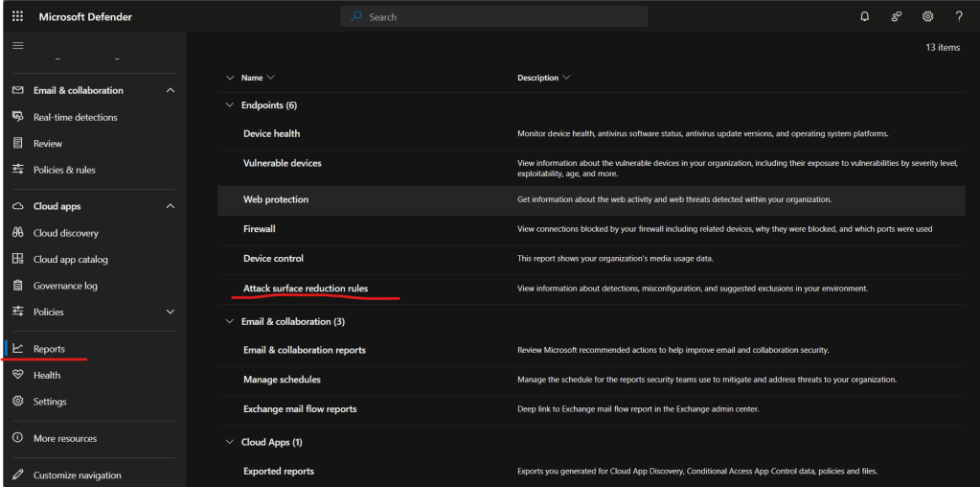980x487 pixels.
Task: Open the community people icon in header
Action: pos(897,16)
